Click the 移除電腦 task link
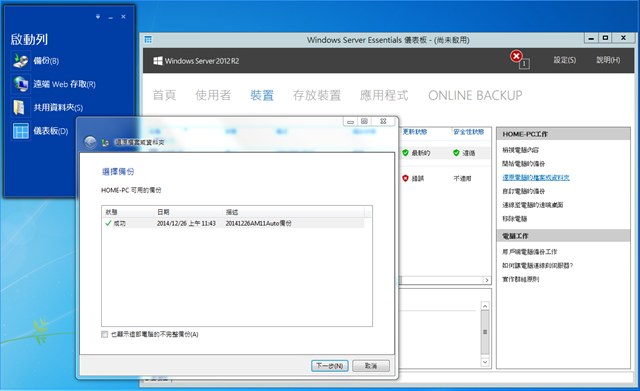This screenshot has width=640, height=391. point(515,219)
